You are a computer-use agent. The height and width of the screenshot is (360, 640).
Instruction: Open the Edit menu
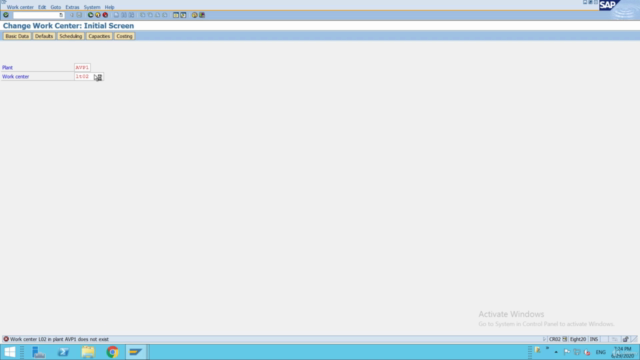tap(42, 7)
